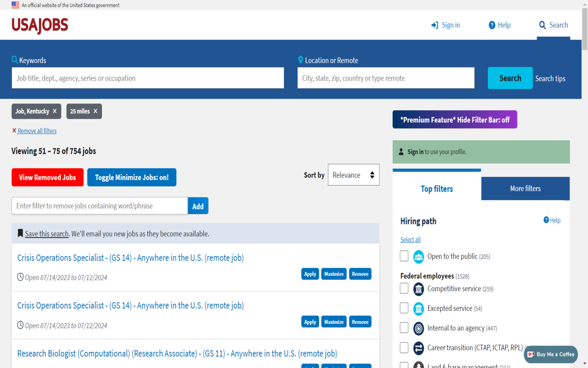Click the magnifier icon beside Keywords label
Image resolution: width=588 pixels, height=368 pixels.
pos(15,60)
